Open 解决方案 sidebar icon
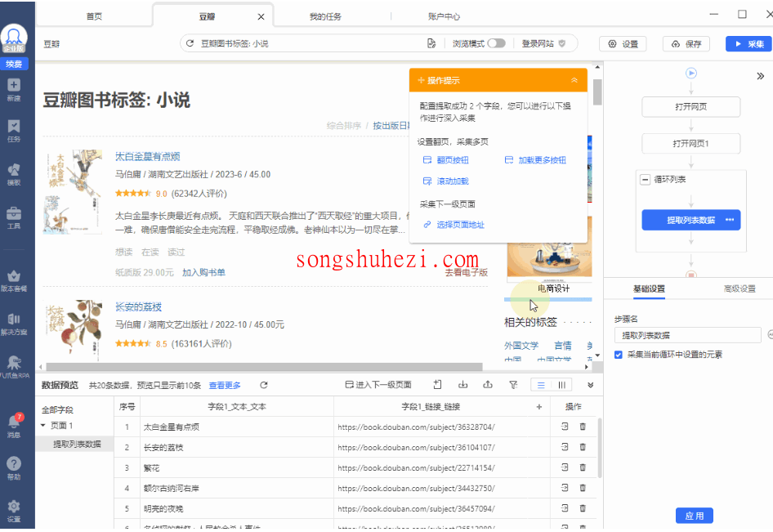Screen dimensions: 773x532 (x=14, y=319)
